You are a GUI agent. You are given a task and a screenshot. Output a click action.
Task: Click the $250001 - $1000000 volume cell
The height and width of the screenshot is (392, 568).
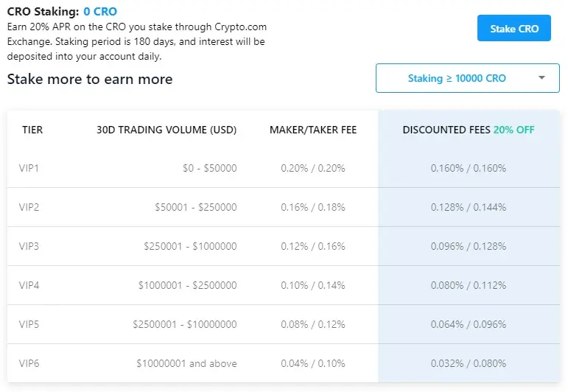pos(190,246)
